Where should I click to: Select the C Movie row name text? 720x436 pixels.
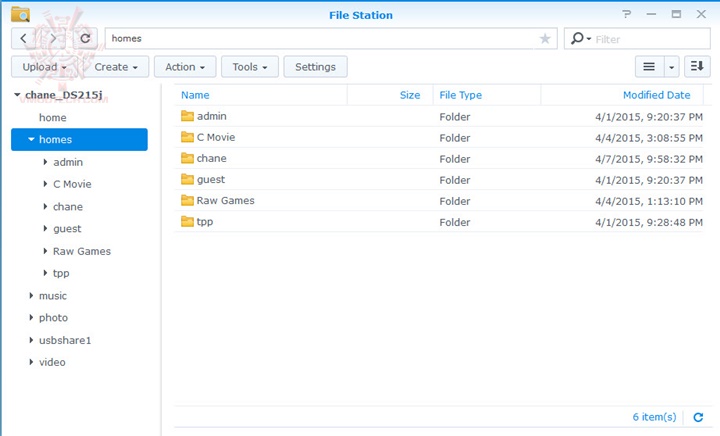click(x=216, y=137)
